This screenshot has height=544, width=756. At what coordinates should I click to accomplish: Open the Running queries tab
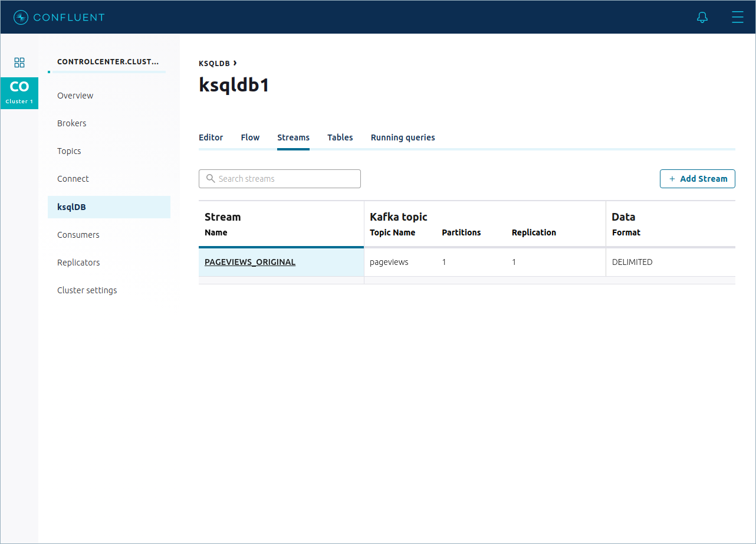click(403, 137)
